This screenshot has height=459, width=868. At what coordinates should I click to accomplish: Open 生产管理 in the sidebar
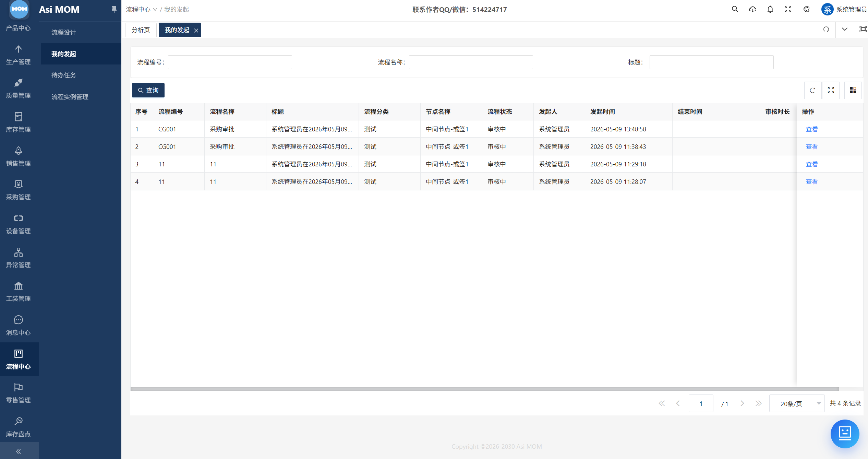tap(19, 55)
